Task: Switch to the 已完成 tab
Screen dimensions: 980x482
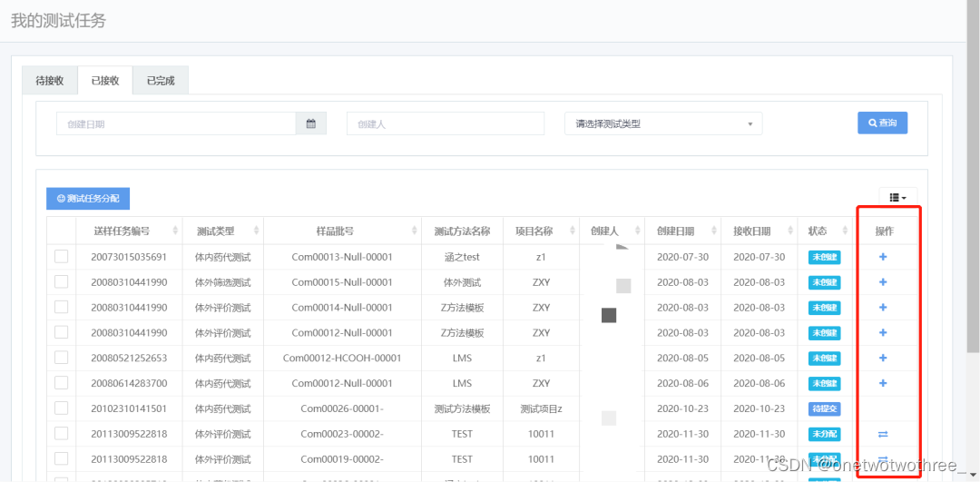Action: pos(161,80)
